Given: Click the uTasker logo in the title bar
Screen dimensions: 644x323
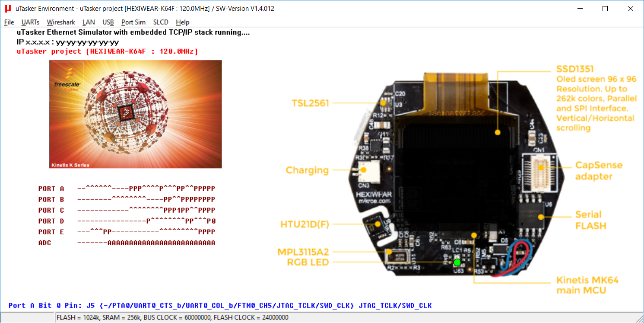Looking at the screenshot, I should click(x=8, y=9).
